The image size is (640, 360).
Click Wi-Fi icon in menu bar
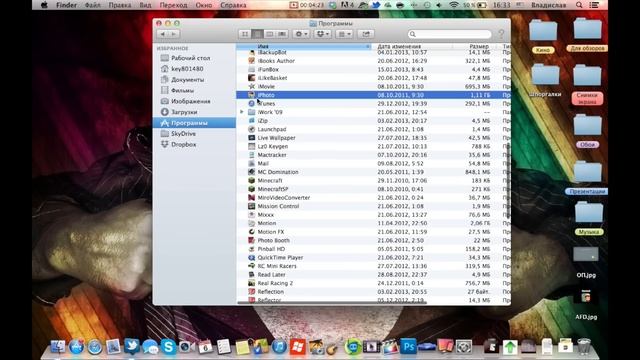coord(453,5)
